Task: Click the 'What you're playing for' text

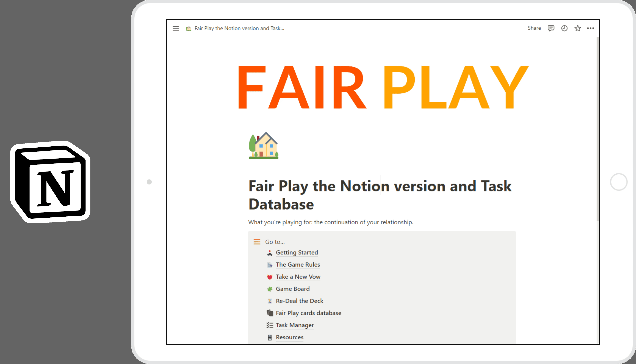Action: [x=331, y=222]
